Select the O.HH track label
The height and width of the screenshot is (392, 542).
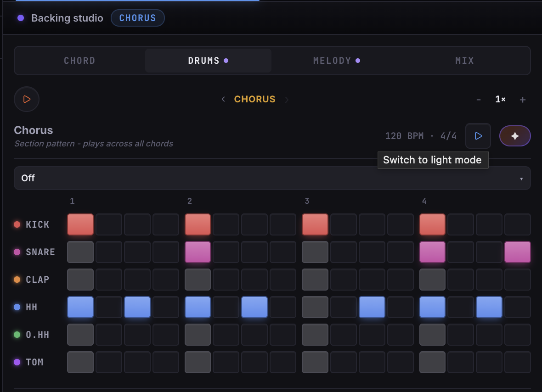[x=37, y=335]
